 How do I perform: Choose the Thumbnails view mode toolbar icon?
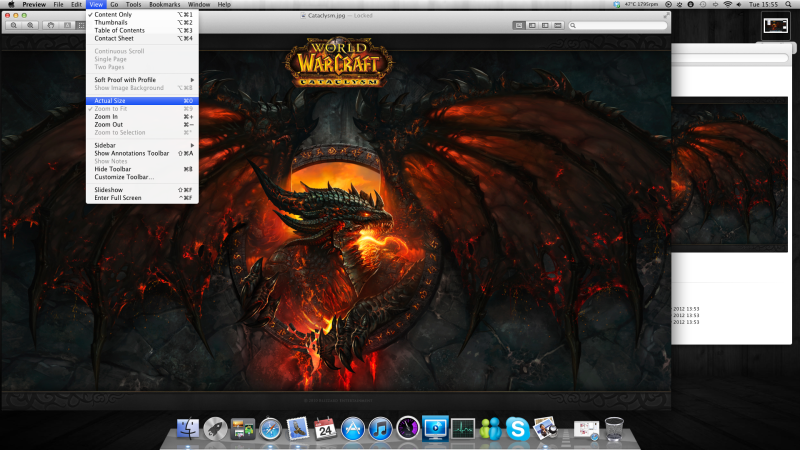532,26
